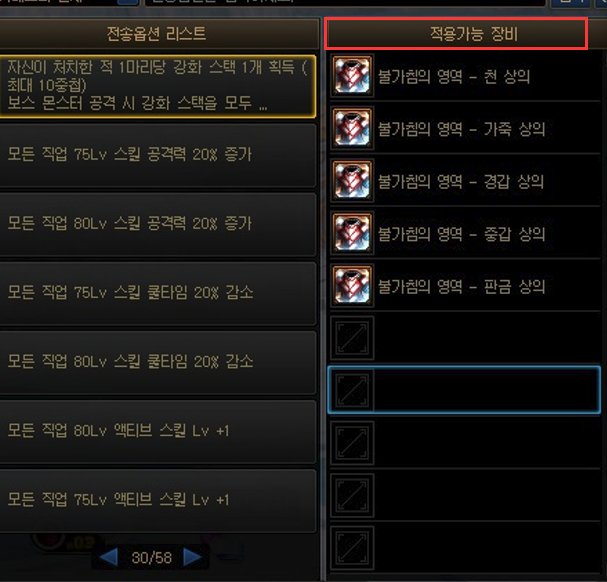
Task: Click the 전송옵션 리스트 column header
Action: tap(158, 34)
